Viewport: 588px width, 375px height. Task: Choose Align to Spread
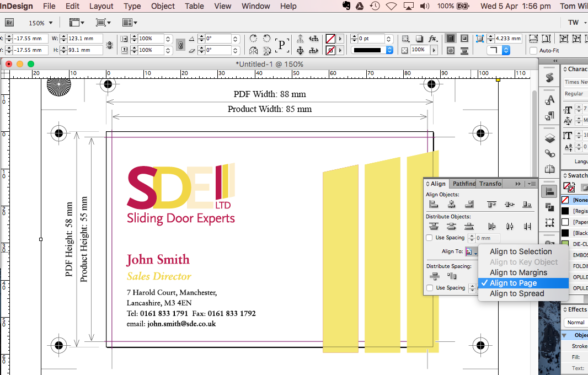coord(517,293)
